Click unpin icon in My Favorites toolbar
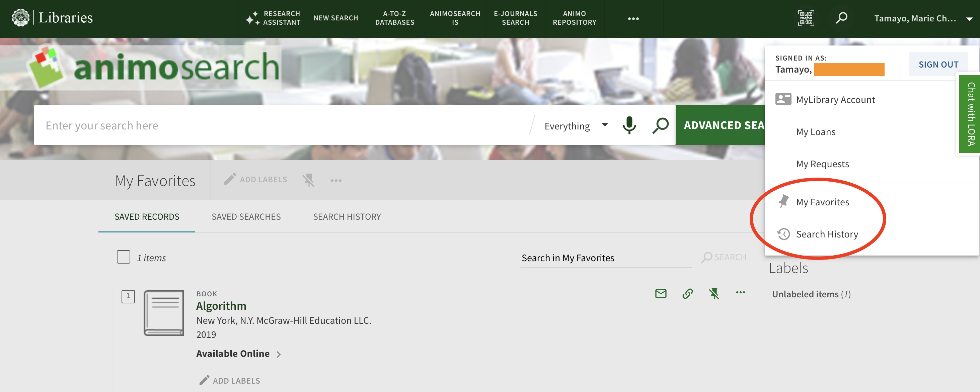The image size is (980, 392). [x=308, y=180]
